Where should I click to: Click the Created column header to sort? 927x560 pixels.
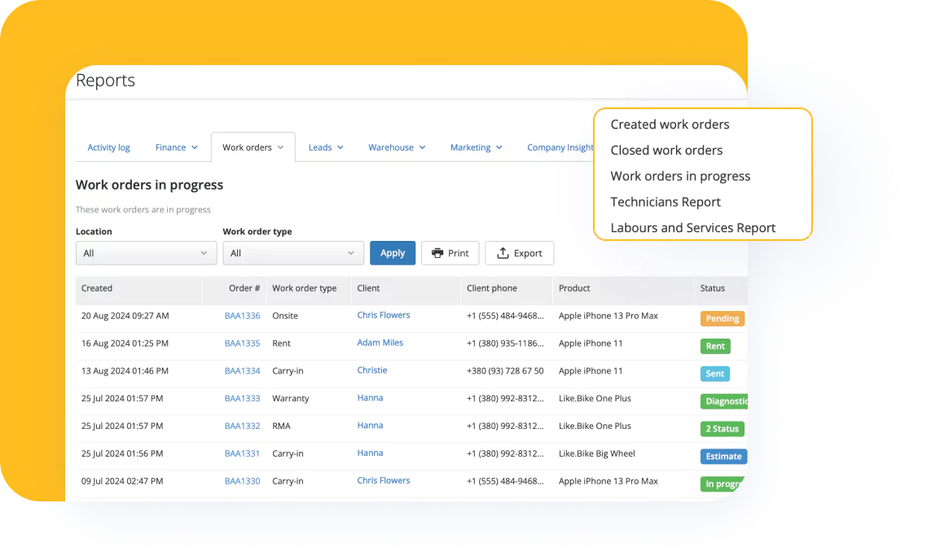click(96, 288)
